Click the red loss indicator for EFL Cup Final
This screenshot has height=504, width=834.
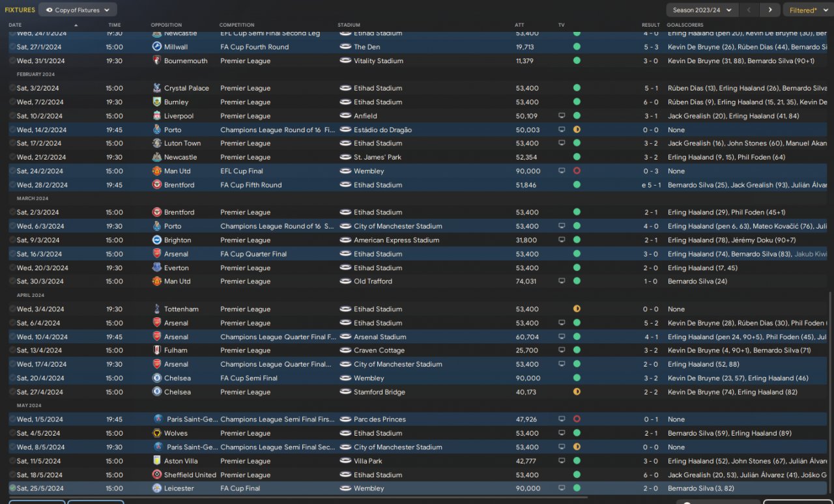coord(577,171)
